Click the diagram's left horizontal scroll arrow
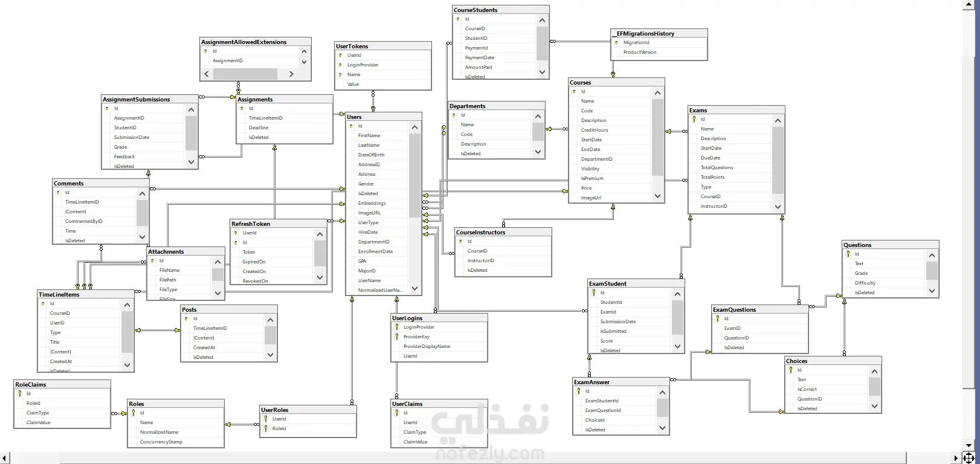The width and height of the screenshot is (980, 464). (x=5, y=458)
